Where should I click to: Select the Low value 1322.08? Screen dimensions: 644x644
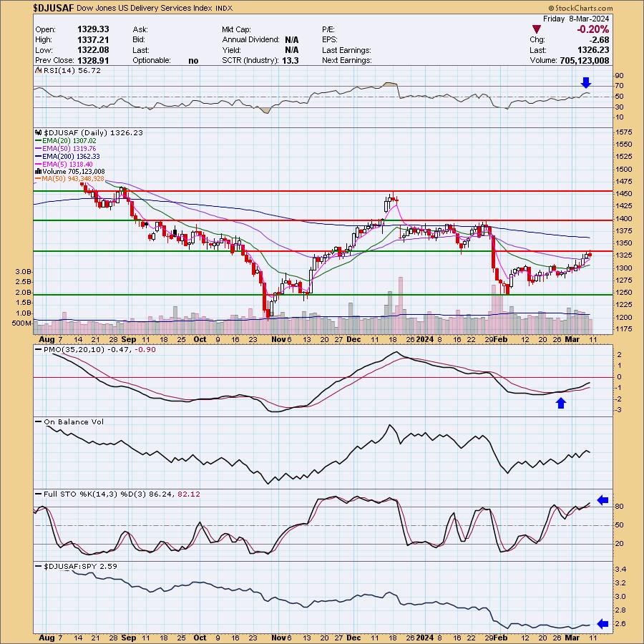93,50
